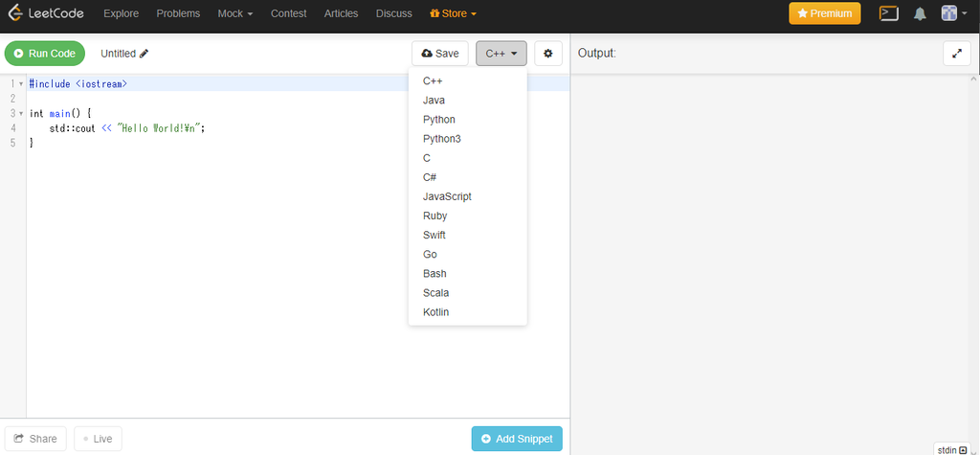Edit the Untitled name pencil icon
The height and width of the screenshot is (455, 980).
tap(144, 54)
